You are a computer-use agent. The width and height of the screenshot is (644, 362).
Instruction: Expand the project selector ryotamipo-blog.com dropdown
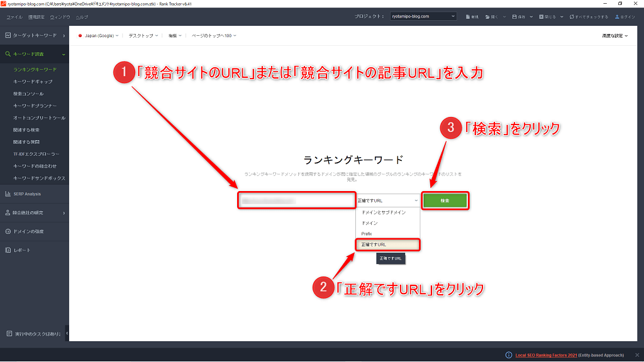click(x=423, y=16)
